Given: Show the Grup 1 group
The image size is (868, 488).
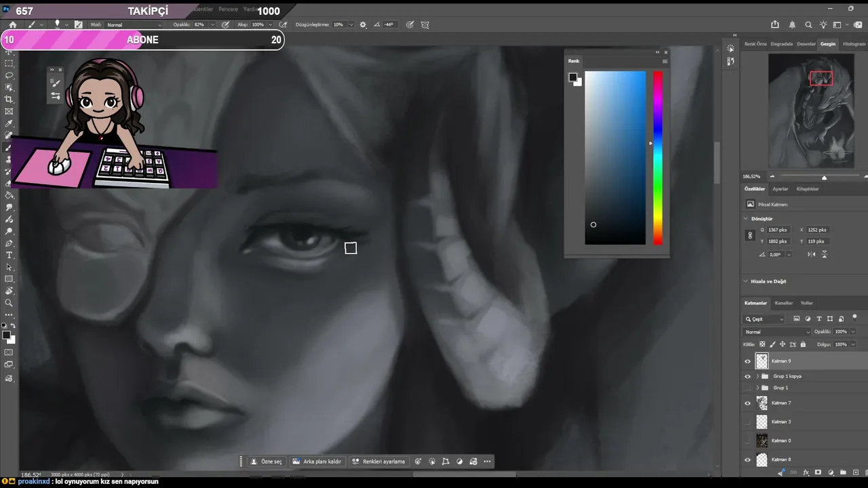Looking at the screenshot, I should [748, 388].
